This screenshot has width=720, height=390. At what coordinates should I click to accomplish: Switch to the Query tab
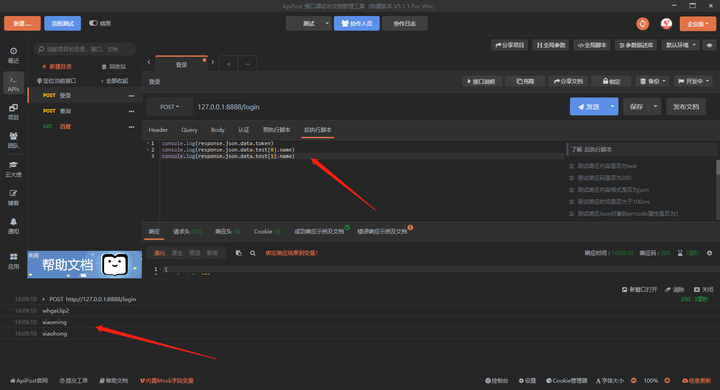(189, 130)
